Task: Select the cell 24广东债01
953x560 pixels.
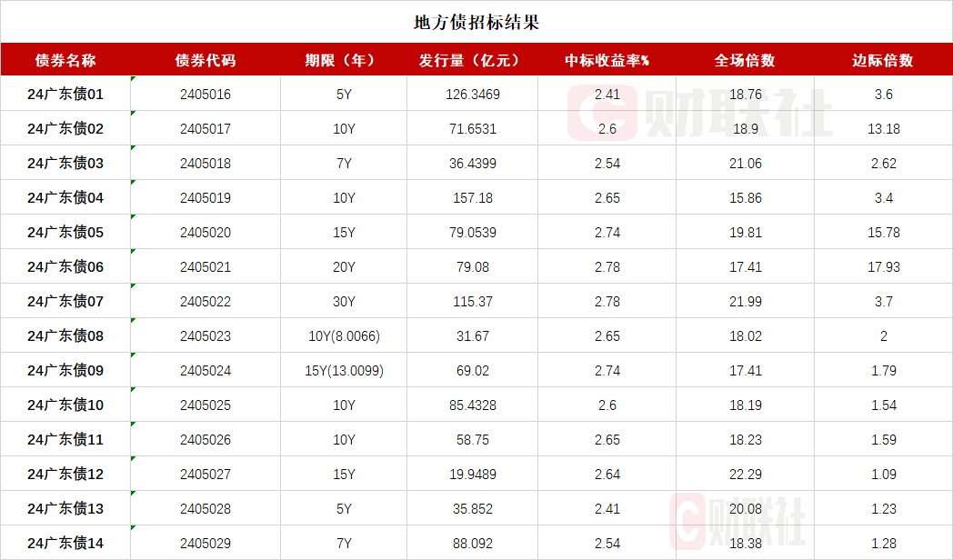Action: [x=65, y=95]
